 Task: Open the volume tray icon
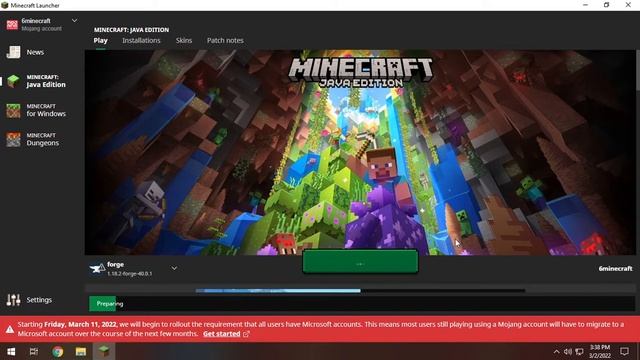point(568,351)
